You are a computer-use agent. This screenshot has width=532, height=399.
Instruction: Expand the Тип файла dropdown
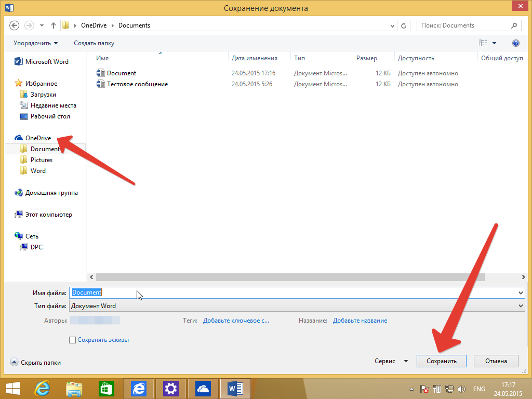coord(521,306)
